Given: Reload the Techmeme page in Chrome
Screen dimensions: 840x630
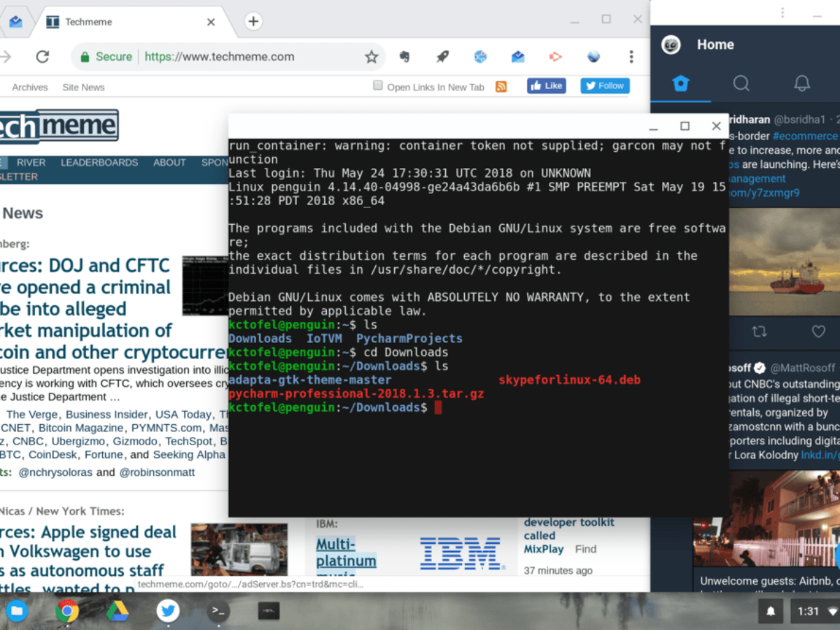Looking at the screenshot, I should coord(43,57).
